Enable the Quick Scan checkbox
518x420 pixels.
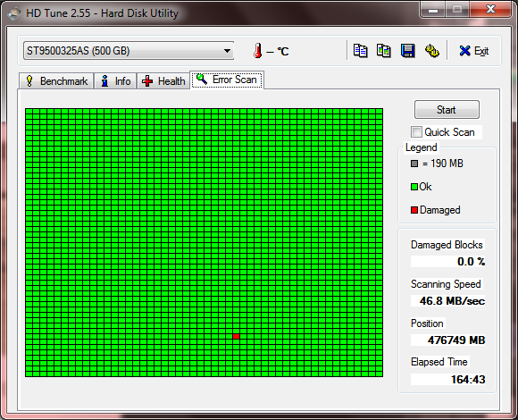tap(416, 132)
